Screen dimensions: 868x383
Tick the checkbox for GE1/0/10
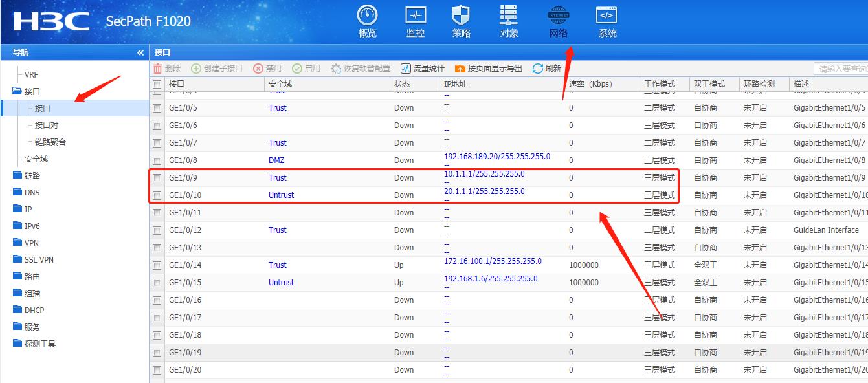(157, 195)
